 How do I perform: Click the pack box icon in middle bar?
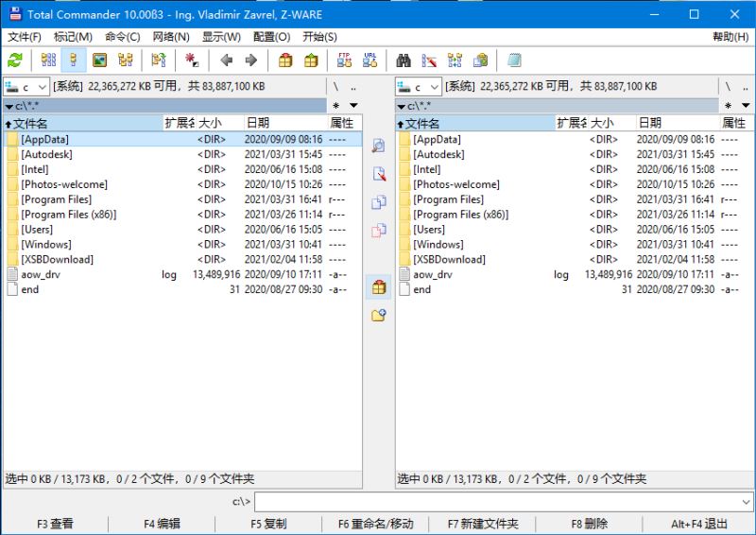(379, 287)
